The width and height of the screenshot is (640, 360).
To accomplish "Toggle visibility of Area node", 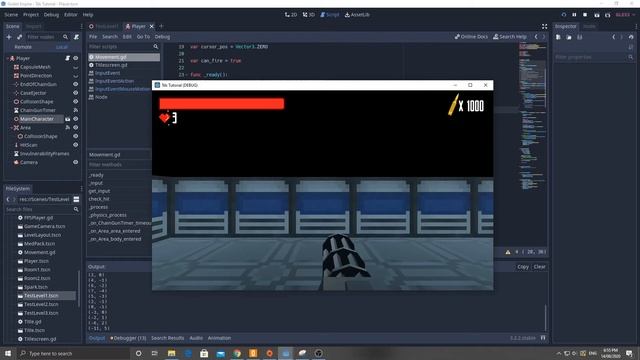I will tap(76, 128).
